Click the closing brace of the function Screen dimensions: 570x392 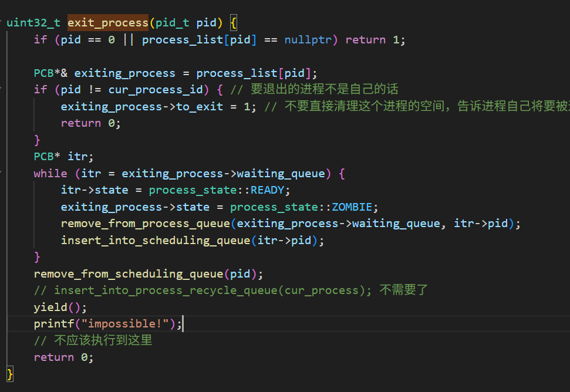[x=10, y=374]
